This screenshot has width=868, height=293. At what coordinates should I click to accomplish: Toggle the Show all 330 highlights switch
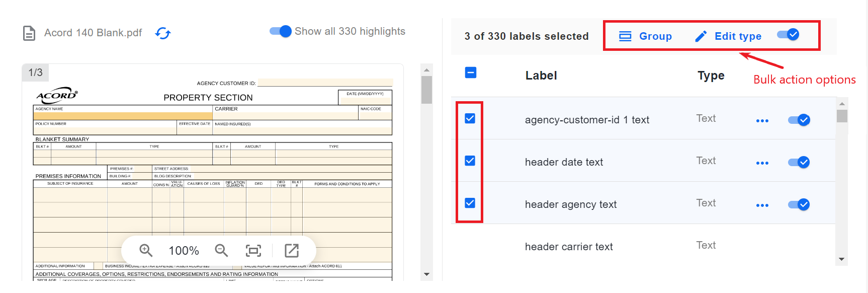tap(281, 31)
